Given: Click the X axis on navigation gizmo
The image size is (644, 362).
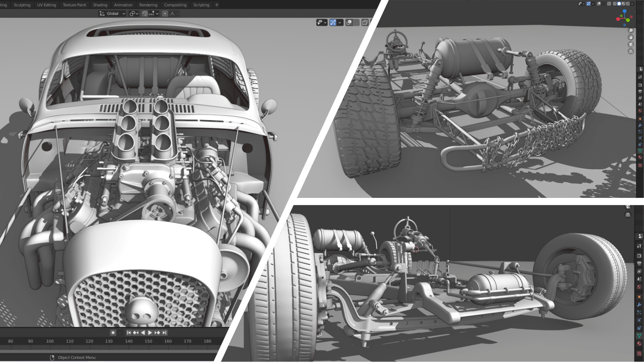Looking at the screenshot, I should pos(618,19).
